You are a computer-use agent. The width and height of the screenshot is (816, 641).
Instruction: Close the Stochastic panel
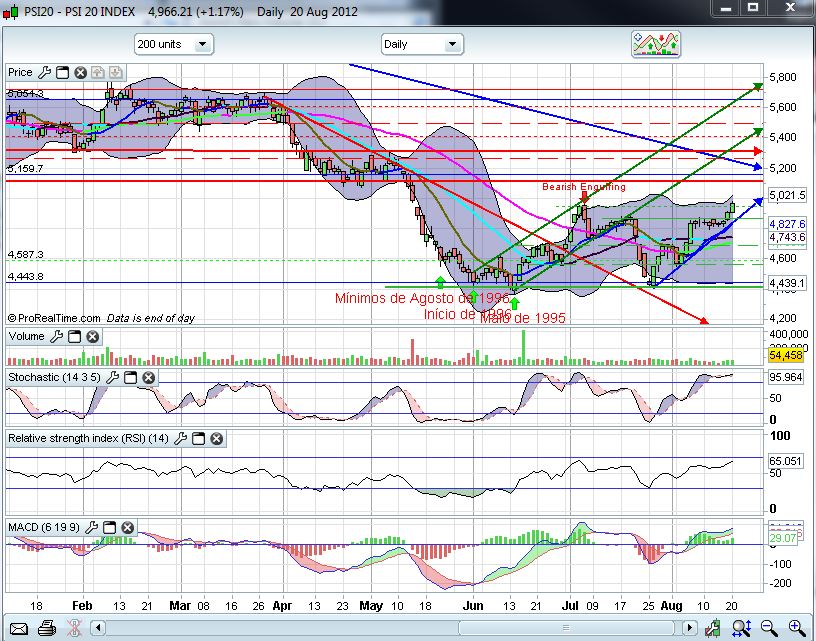click(149, 378)
